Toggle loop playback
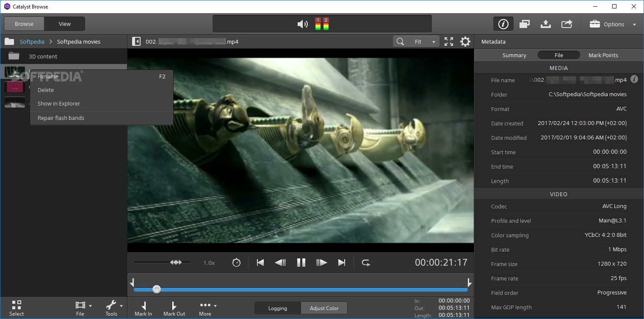The image size is (644, 319). [366, 263]
